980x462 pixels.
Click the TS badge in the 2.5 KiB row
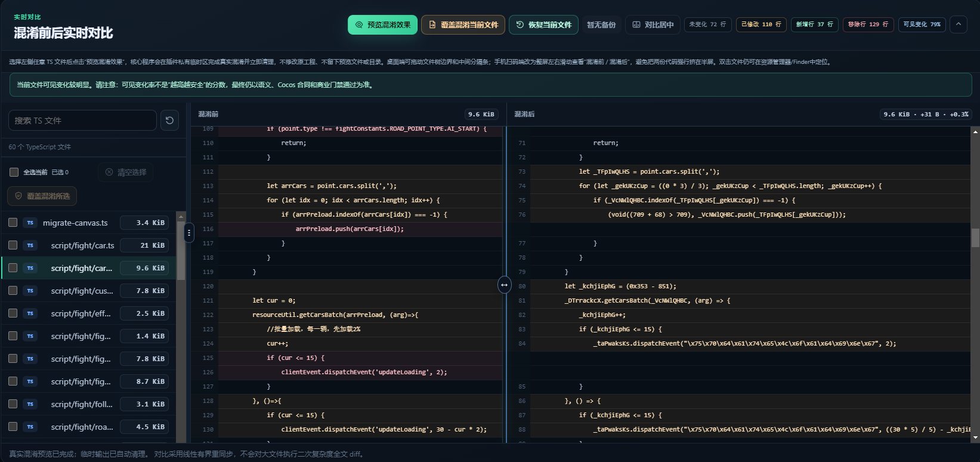[x=30, y=313]
